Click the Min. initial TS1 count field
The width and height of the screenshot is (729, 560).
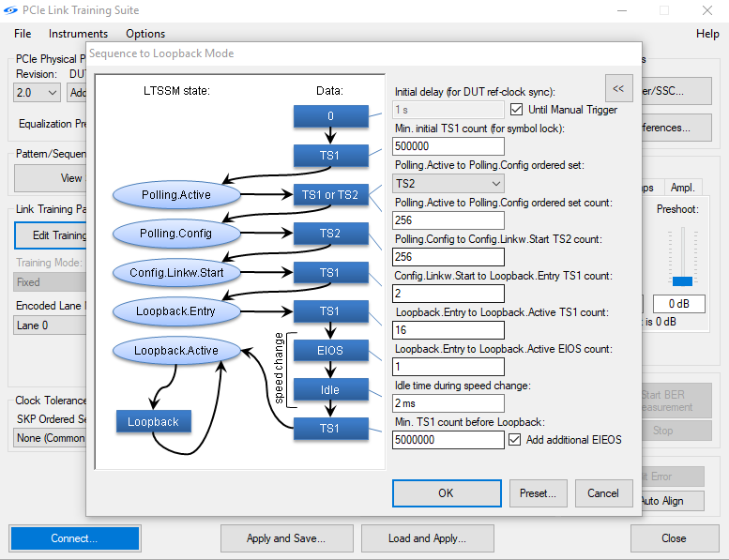(x=448, y=146)
